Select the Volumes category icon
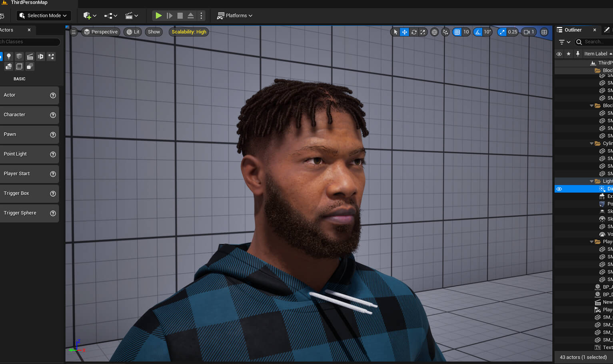 point(19,66)
